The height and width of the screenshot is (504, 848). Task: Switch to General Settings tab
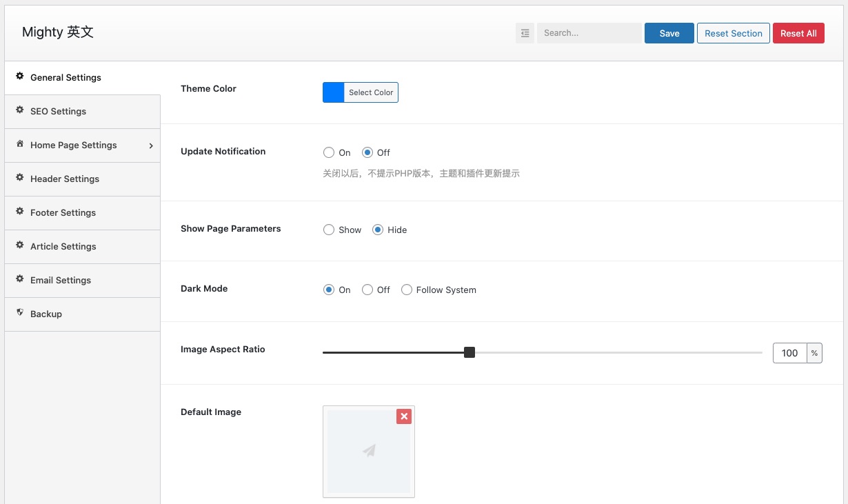coord(65,78)
